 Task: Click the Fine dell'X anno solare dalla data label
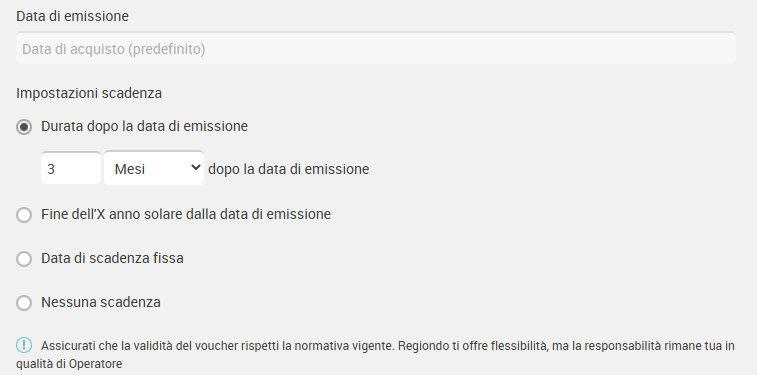tap(186, 214)
